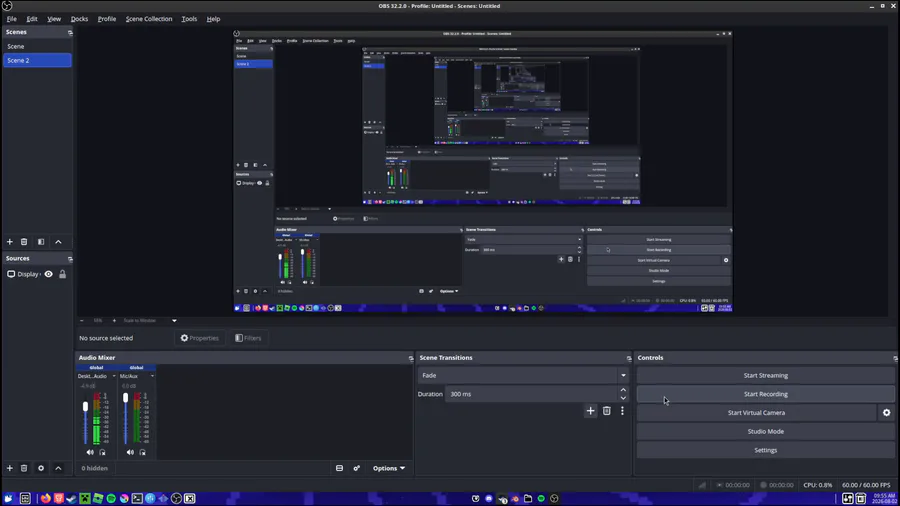
Task: Open the Audio Mixer Options dropdown
Action: [x=389, y=468]
